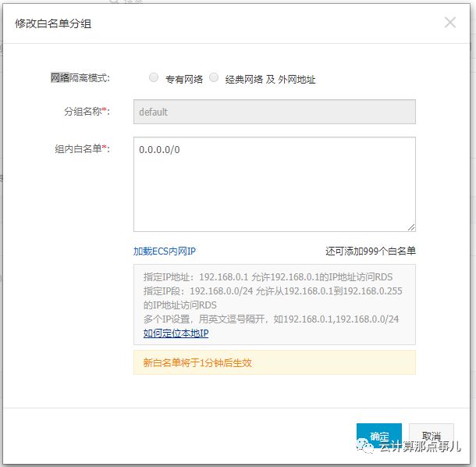Click the 新白名单将于1分钟后生效 notice
Viewport: 476px width, 467px height.
point(275,362)
